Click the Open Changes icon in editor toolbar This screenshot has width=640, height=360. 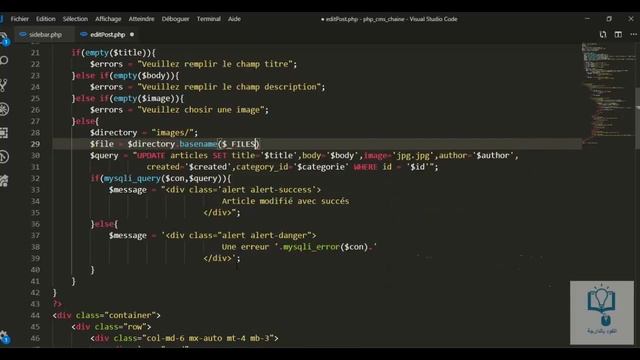tap(603, 35)
